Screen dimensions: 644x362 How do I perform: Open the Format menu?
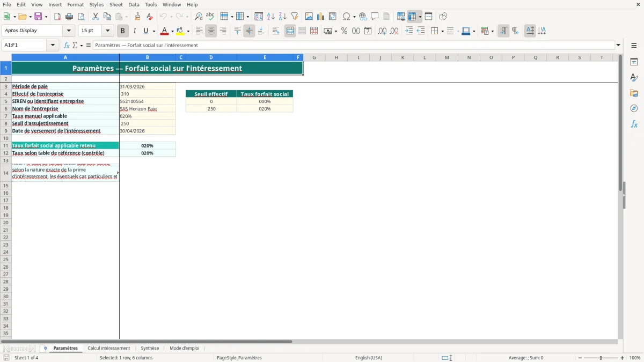pos(75,4)
